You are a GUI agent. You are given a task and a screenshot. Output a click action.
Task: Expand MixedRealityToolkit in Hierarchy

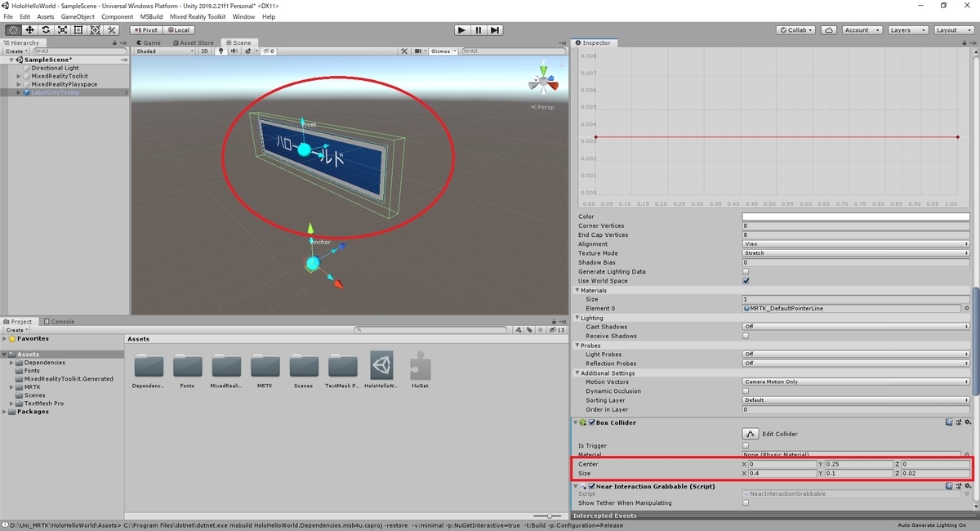[19, 76]
